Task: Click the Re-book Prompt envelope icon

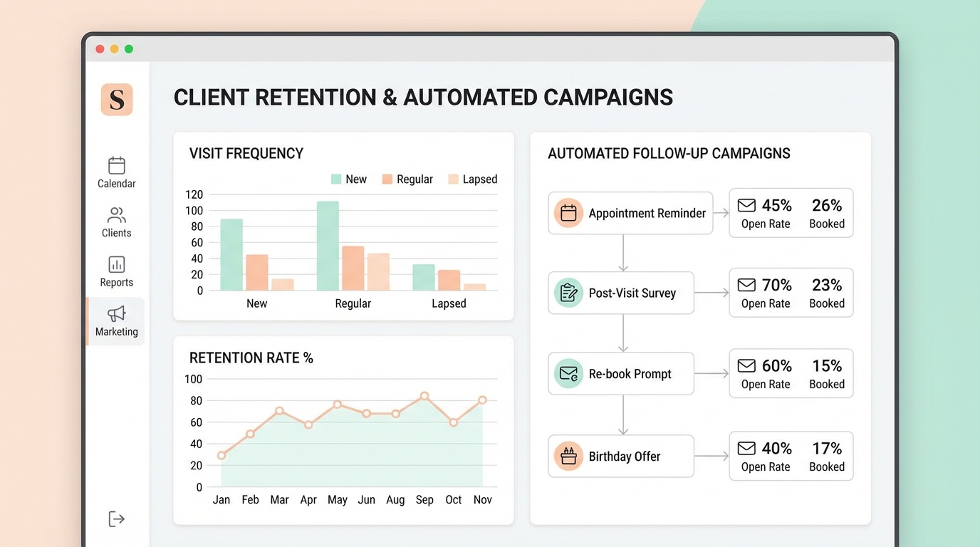Action: (568, 374)
